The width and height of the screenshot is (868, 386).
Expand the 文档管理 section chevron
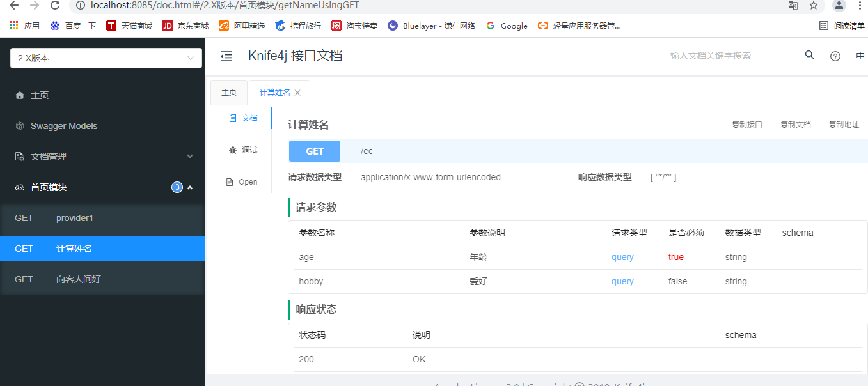click(x=190, y=155)
